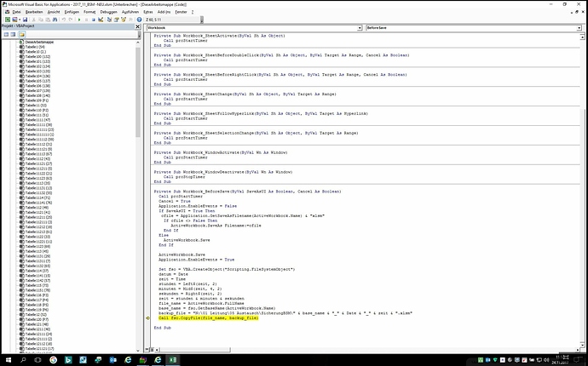Switch to Excel via the toolbar icon
This screenshot has height=366, width=588.
8,20
